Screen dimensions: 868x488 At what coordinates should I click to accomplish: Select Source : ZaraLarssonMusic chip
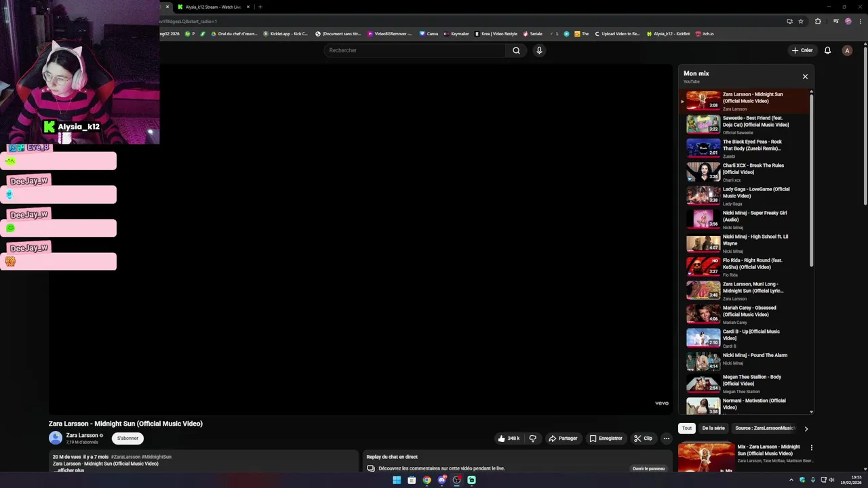(x=766, y=428)
